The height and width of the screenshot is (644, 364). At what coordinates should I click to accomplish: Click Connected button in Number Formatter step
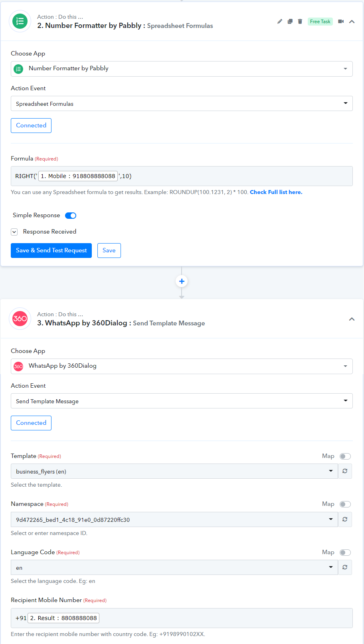coord(31,125)
